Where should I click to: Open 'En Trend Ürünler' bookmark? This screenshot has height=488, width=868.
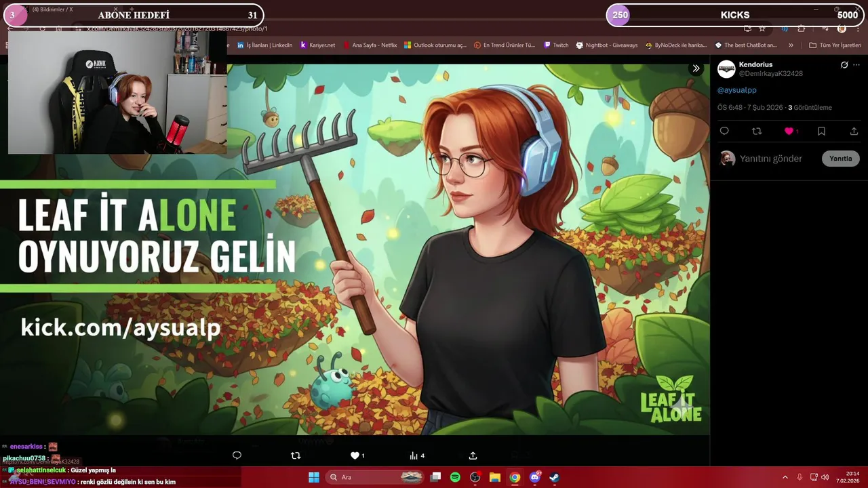coord(505,45)
